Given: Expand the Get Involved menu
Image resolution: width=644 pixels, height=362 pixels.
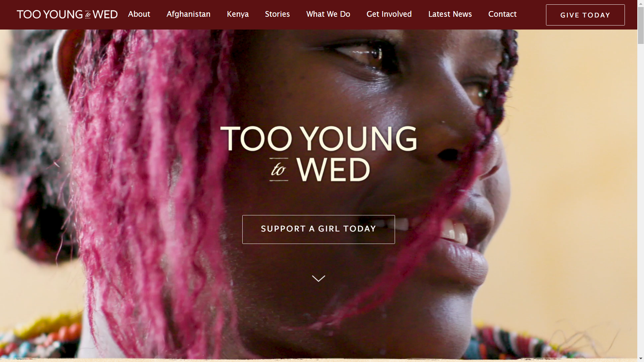Looking at the screenshot, I should point(389,14).
